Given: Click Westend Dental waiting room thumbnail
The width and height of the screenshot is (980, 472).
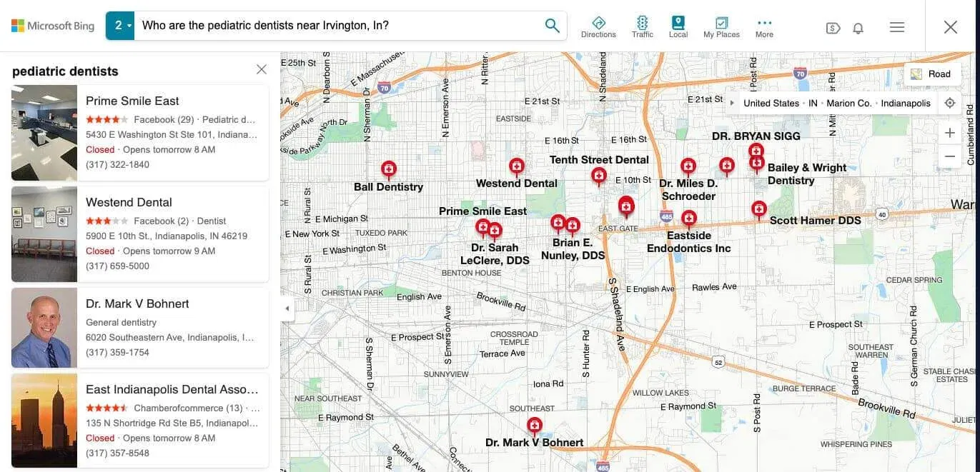Looking at the screenshot, I should pyautogui.click(x=44, y=234).
